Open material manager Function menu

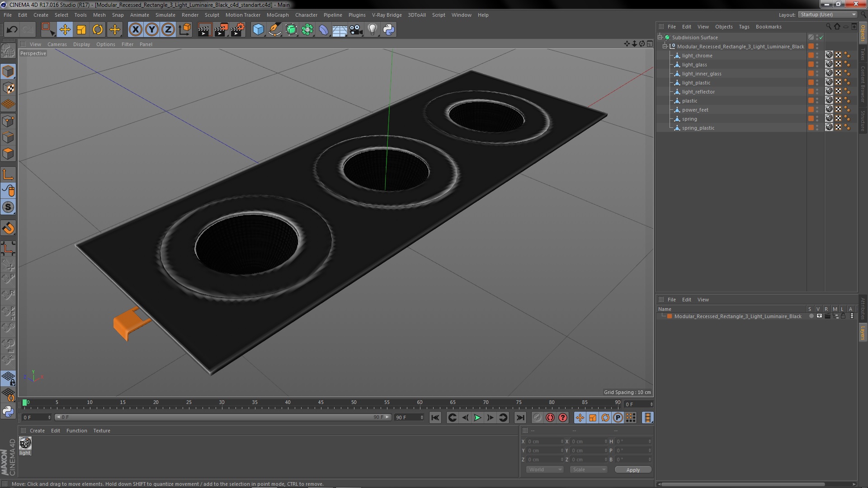tap(76, 431)
